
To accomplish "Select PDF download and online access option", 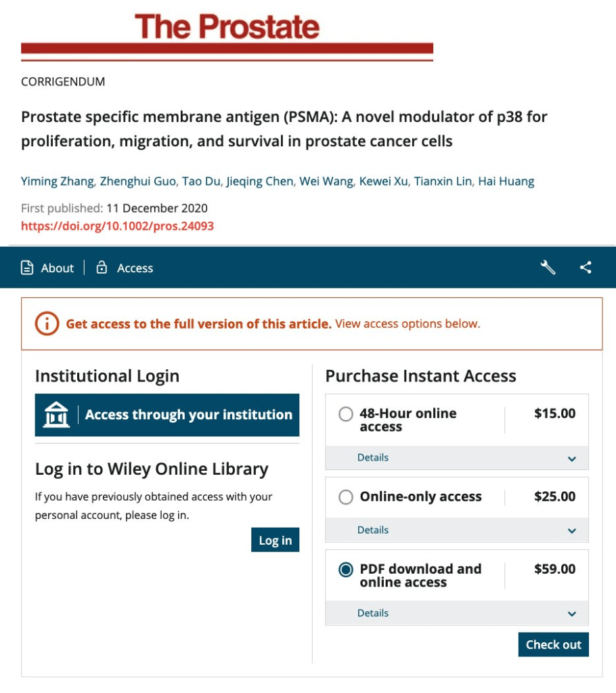I will point(346,570).
